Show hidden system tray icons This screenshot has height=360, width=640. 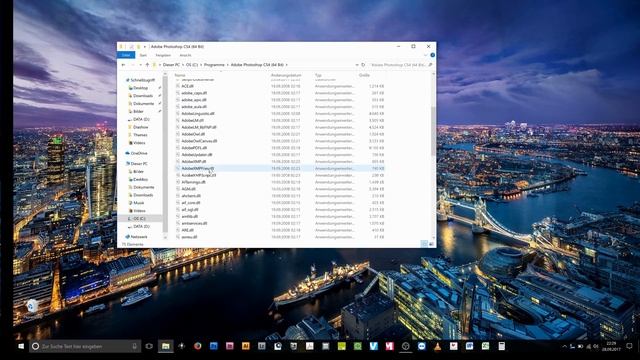[564, 347]
